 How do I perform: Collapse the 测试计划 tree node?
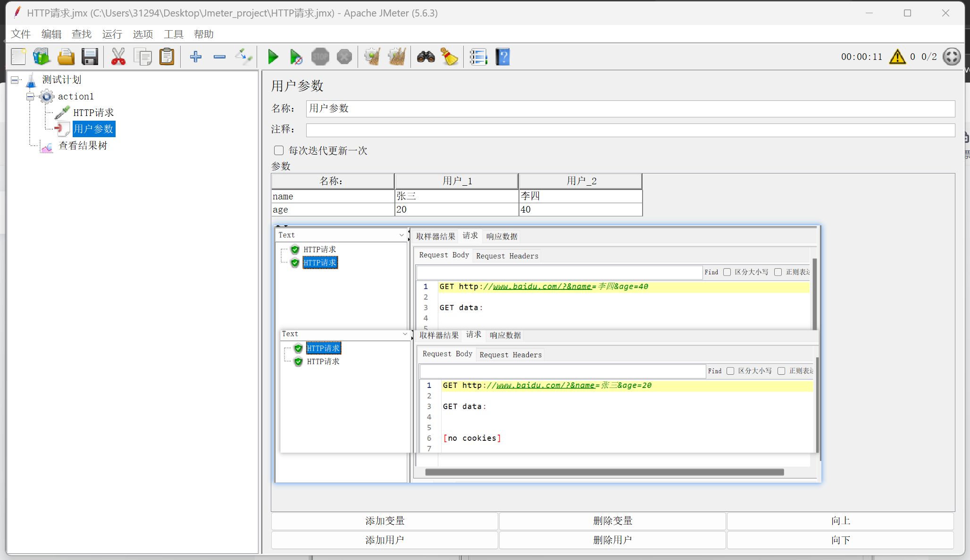coord(15,80)
